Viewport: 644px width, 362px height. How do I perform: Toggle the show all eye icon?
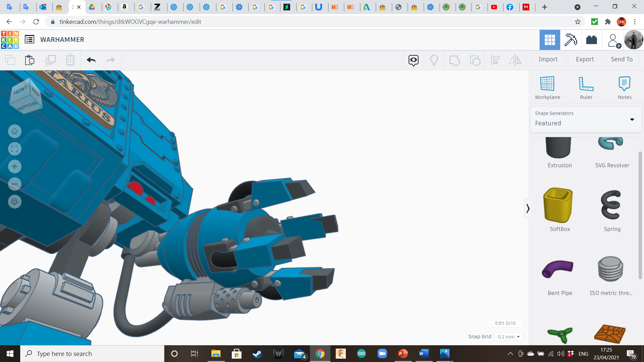pyautogui.click(x=413, y=60)
